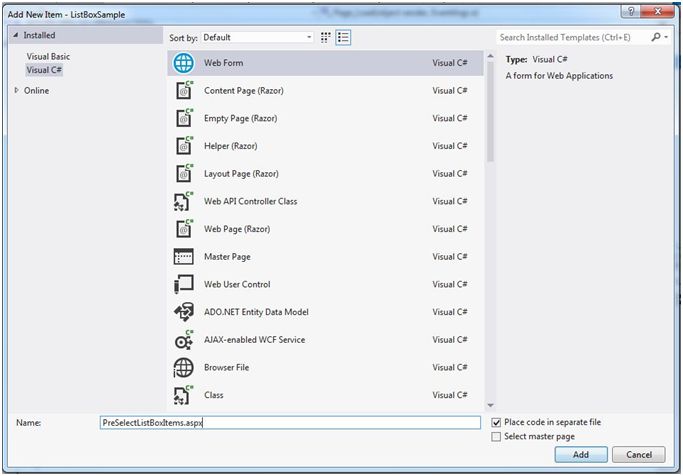
Task: Select the Web Form globe icon
Action: [x=183, y=63]
